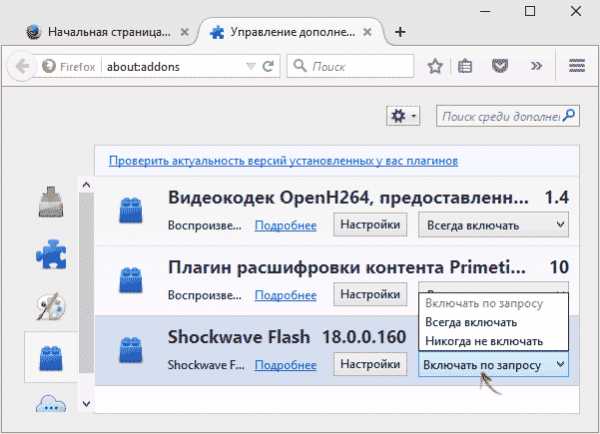Open Services cloud sidebar category
The image size is (600, 434).
(x=51, y=404)
